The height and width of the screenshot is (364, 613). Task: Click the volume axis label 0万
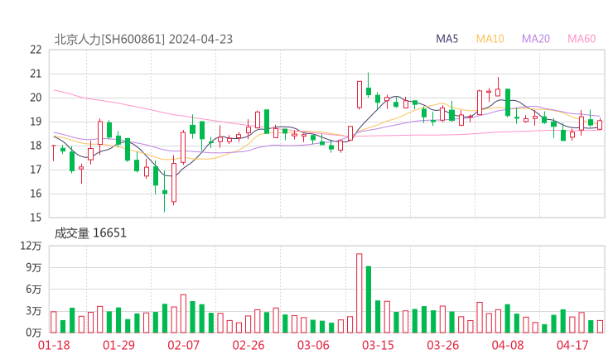34,333
